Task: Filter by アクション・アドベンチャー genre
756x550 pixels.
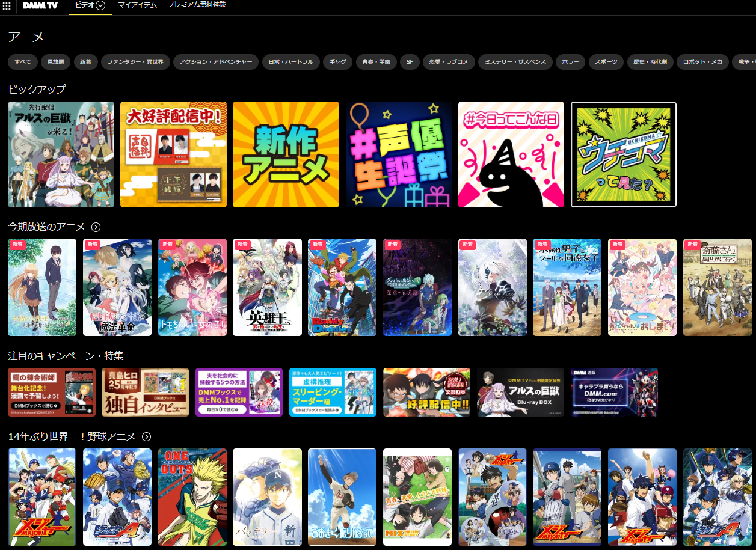Action: coord(216,62)
